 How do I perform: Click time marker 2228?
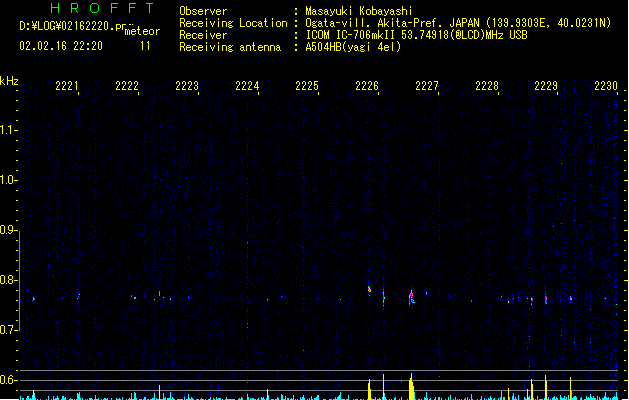pos(487,86)
